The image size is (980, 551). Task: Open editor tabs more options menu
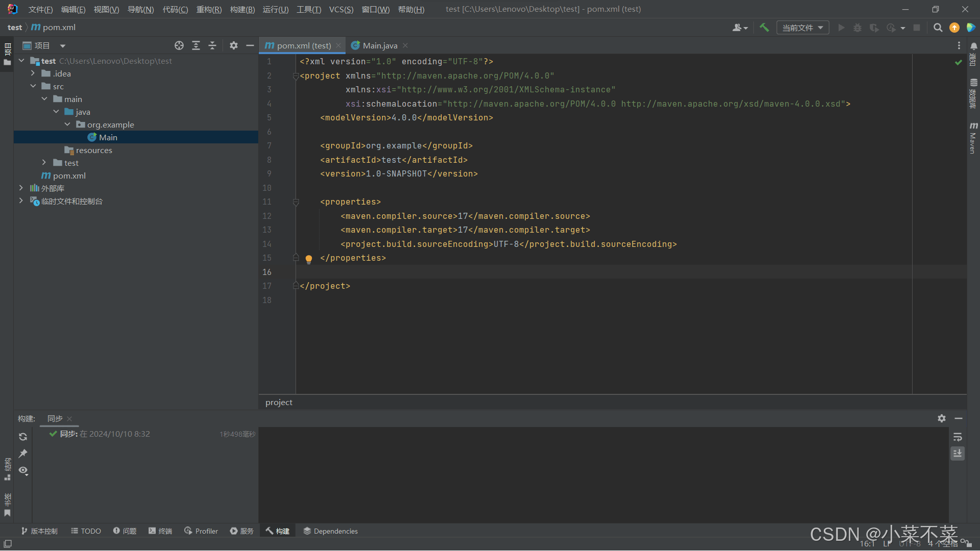(959, 45)
